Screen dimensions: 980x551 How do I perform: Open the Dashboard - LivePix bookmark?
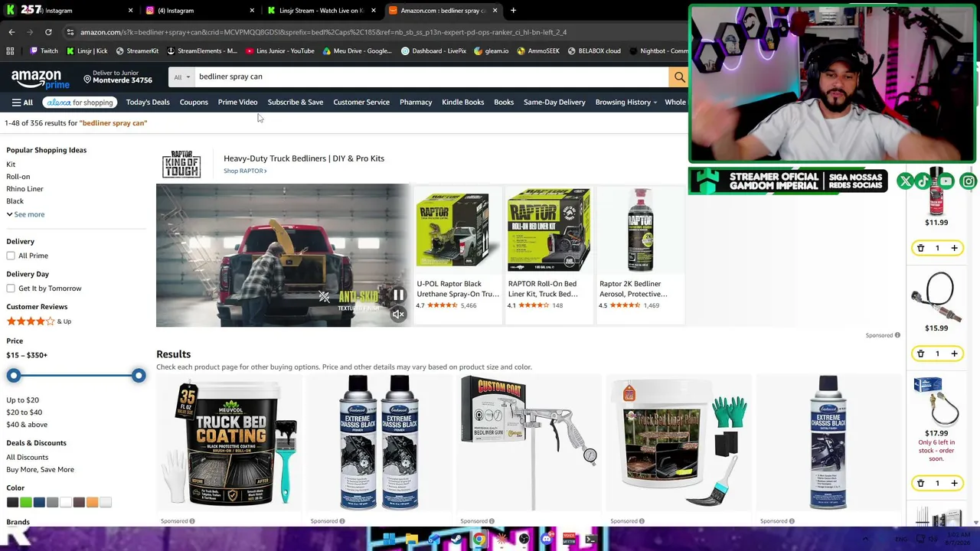[x=433, y=51]
